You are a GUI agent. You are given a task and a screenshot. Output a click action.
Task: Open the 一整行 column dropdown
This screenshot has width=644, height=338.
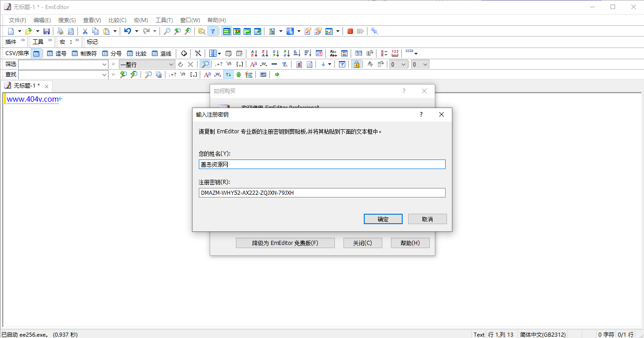pos(171,64)
